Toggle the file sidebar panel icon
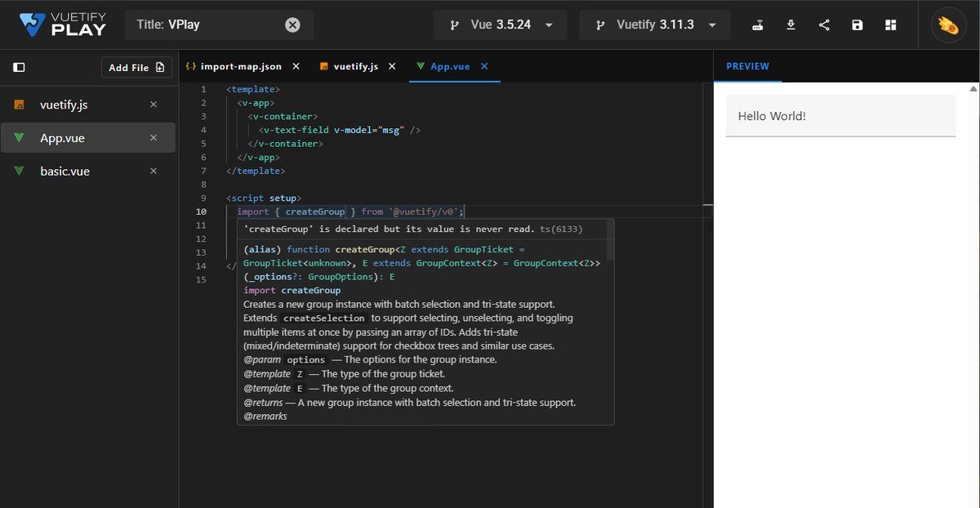Screen dimensions: 980x508 click(x=20, y=67)
